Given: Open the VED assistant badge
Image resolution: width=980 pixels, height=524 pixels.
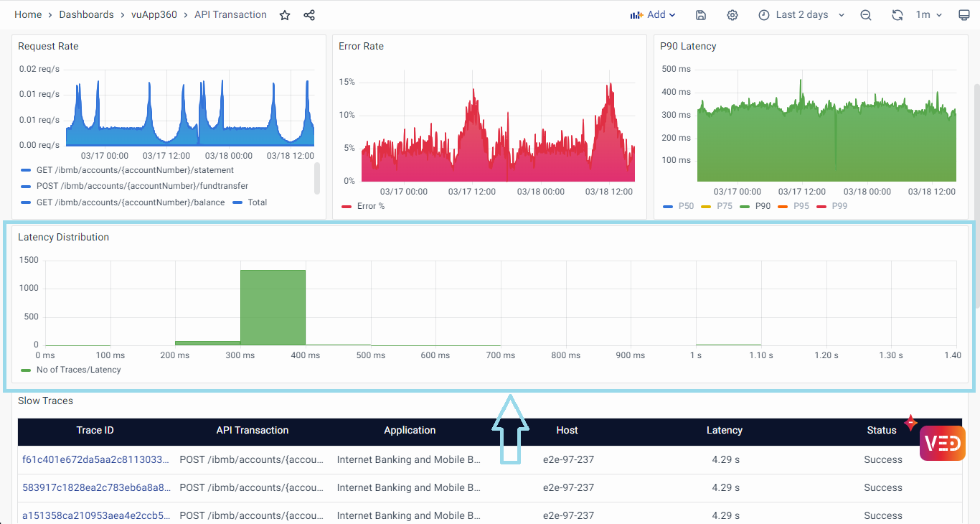Looking at the screenshot, I should pos(942,443).
